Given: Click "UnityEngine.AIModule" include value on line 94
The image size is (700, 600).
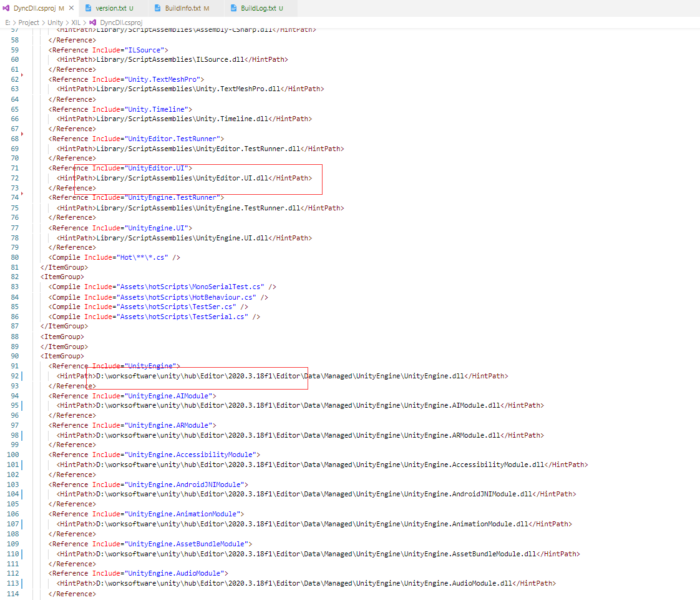Looking at the screenshot, I should point(168,396).
